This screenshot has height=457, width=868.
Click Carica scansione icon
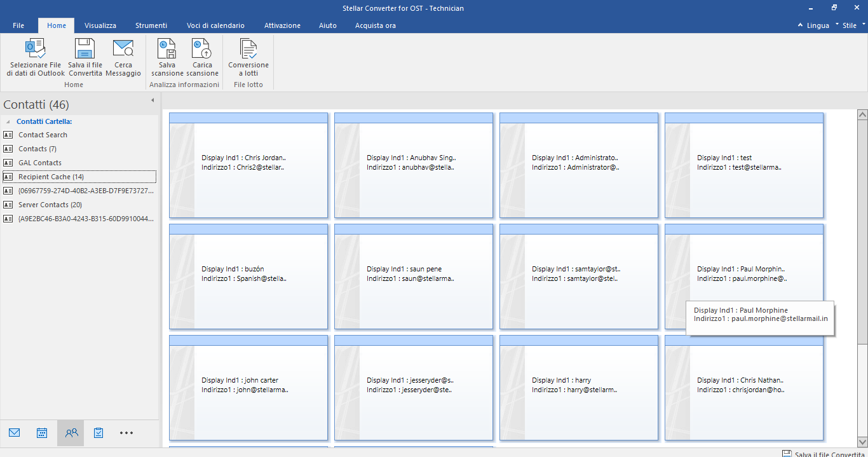[x=202, y=48]
